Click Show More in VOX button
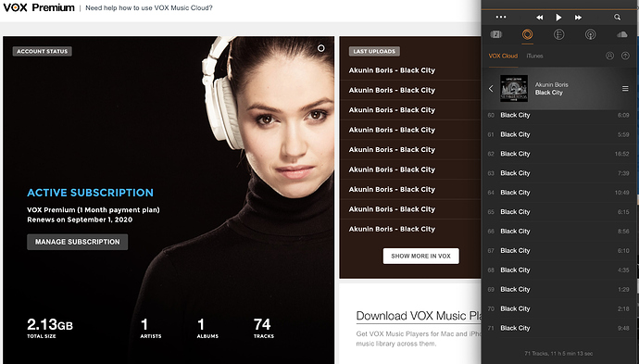Image resolution: width=639 pixels, height=364 pixels. [421, 256]
